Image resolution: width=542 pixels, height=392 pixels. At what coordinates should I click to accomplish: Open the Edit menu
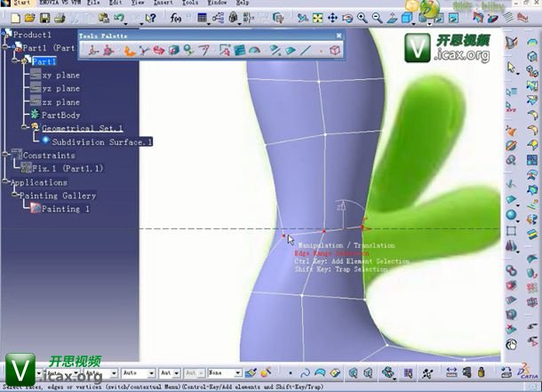tap(116, 3)
